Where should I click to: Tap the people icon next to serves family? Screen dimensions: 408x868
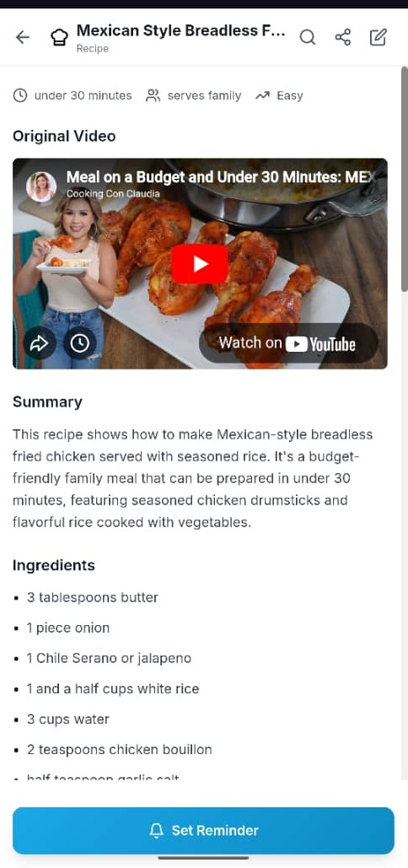(x=152, y=96)
